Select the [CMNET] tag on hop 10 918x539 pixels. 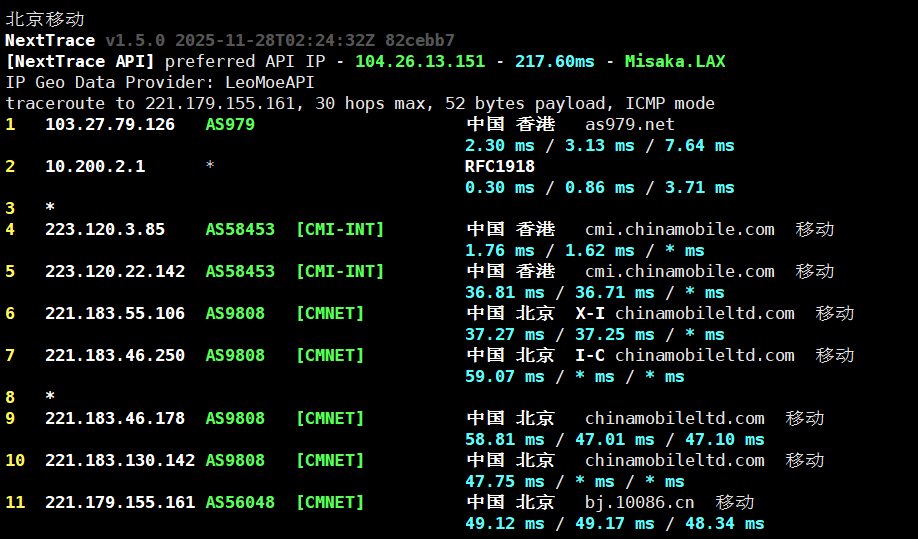(x=330, y=460)
